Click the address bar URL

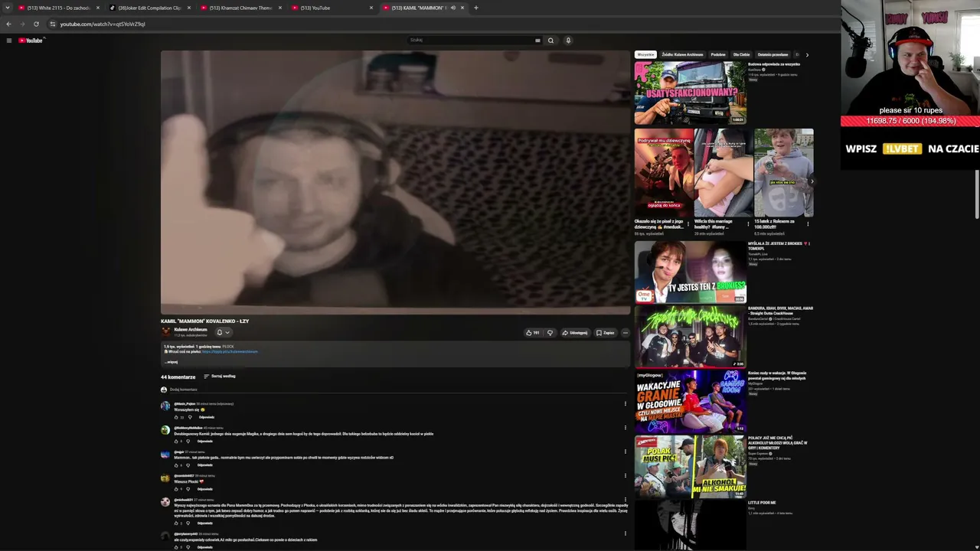tap(103, 24)
